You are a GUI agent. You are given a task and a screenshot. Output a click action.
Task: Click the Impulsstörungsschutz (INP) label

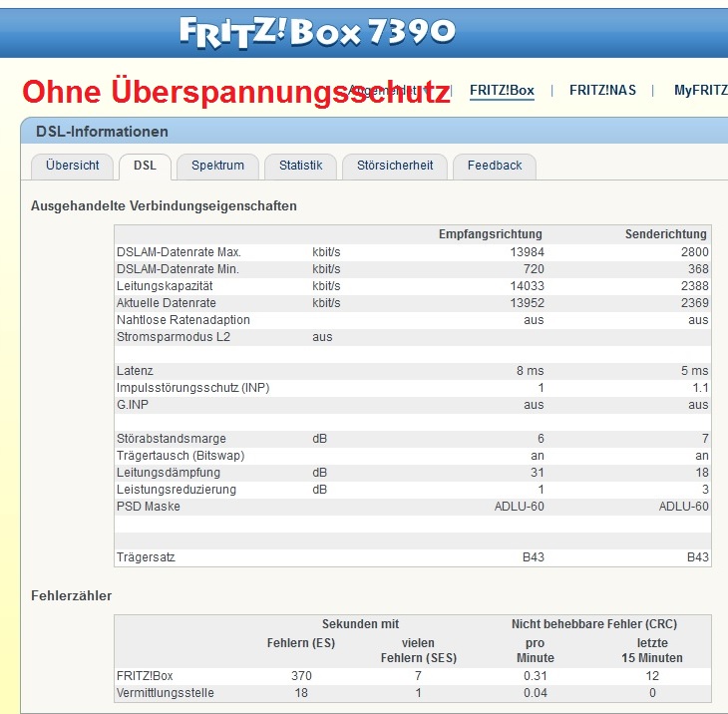point(193,388)
